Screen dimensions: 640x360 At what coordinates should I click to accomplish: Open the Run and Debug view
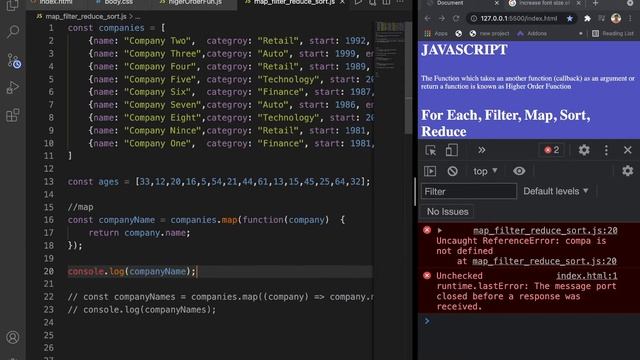(x=13, y=88)
